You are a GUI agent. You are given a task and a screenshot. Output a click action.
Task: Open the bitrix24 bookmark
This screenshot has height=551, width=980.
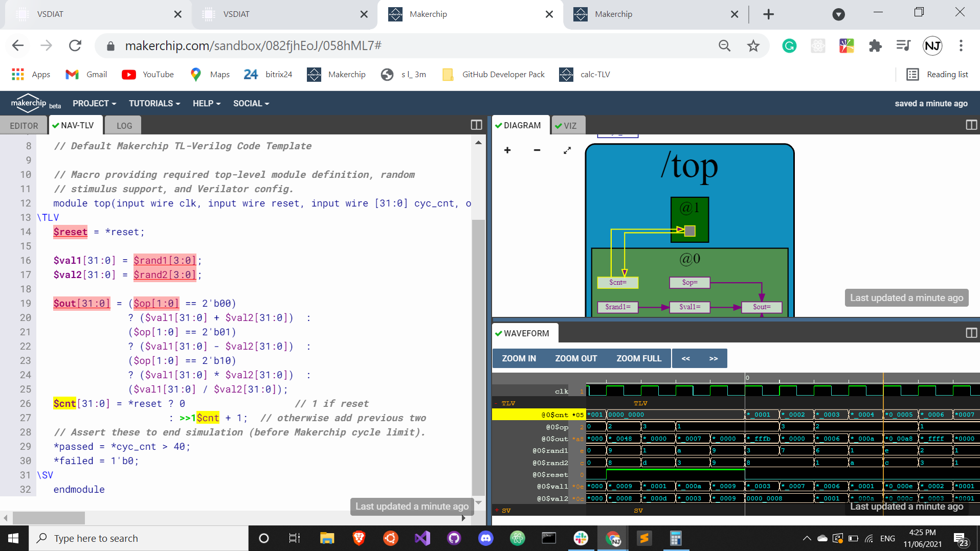(268, 75)
